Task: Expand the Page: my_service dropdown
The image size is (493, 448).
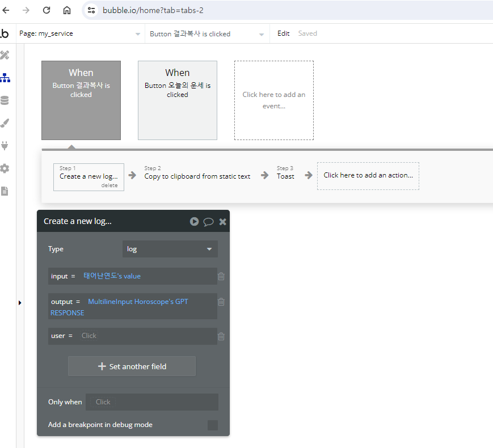Action: click(80, 33)
